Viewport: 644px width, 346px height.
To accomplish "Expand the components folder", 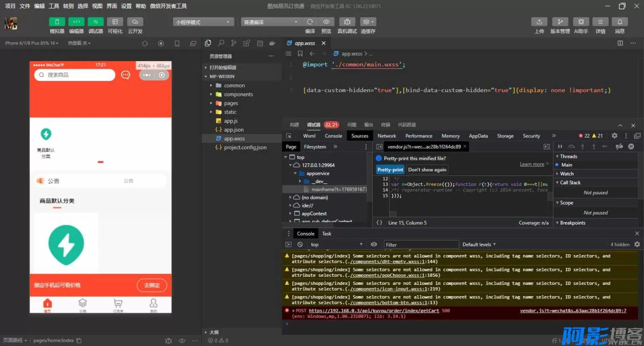I will (238, 94).
